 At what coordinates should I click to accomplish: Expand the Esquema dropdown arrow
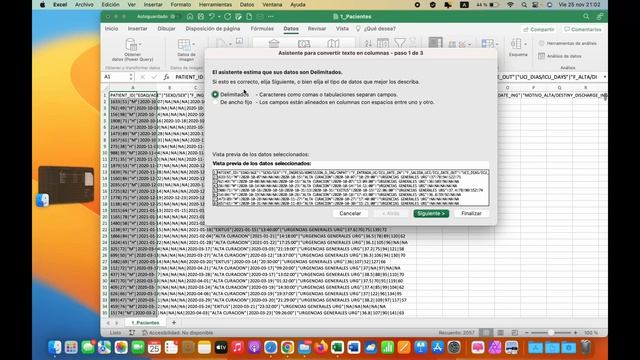[x=525, y=44]
